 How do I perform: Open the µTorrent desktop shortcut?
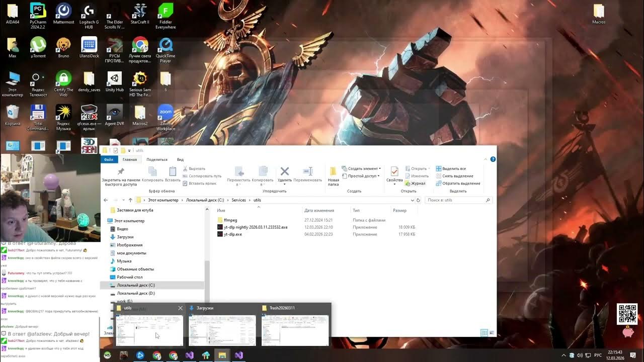[x=38, y=48]
